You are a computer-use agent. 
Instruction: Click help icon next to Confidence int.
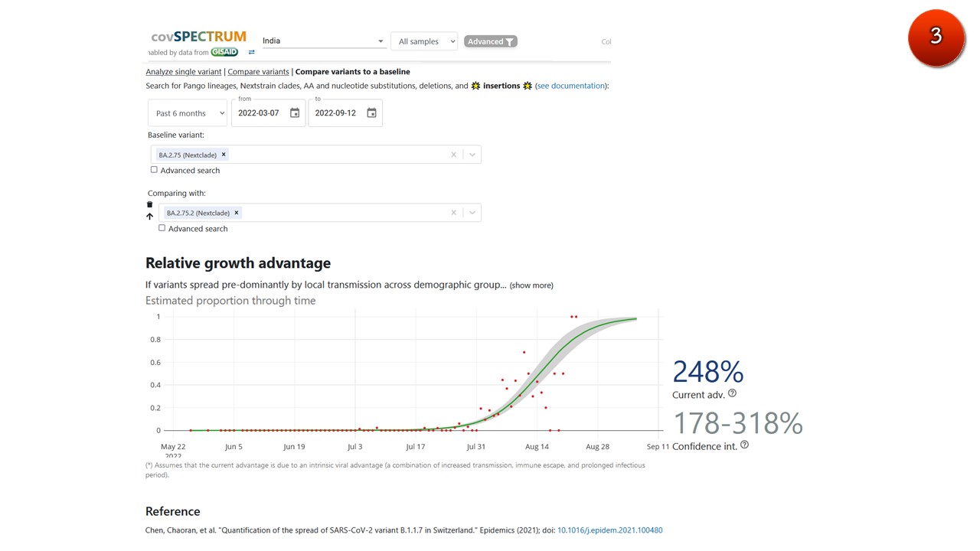coord(745,445)
